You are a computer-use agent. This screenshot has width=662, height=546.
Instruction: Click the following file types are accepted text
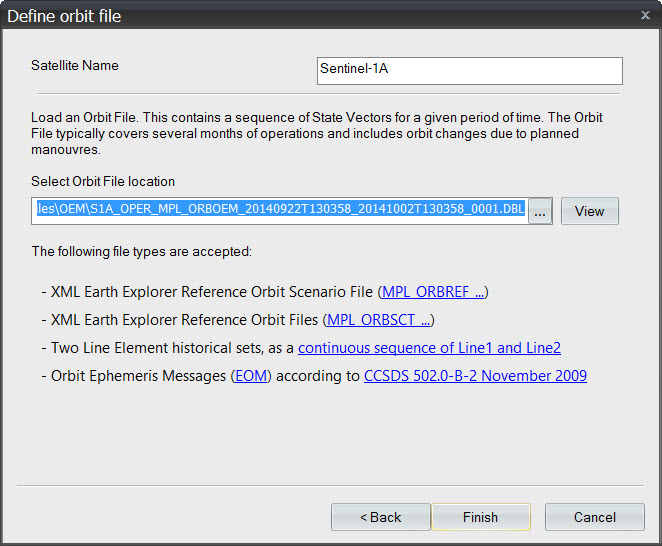[x=142, y=251]
